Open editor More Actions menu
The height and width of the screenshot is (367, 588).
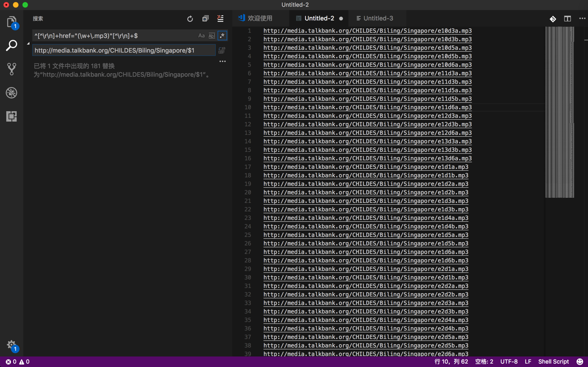coord(582,19)
